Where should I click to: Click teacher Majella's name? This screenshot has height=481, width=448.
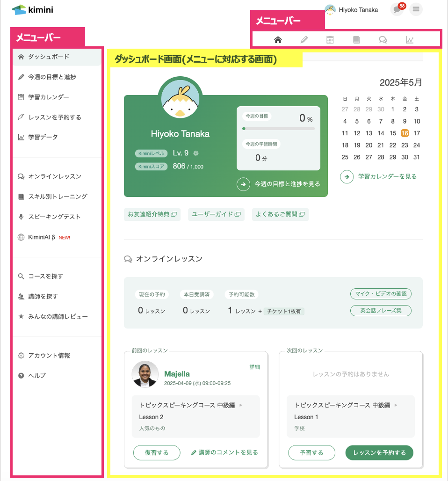(177, 374)
